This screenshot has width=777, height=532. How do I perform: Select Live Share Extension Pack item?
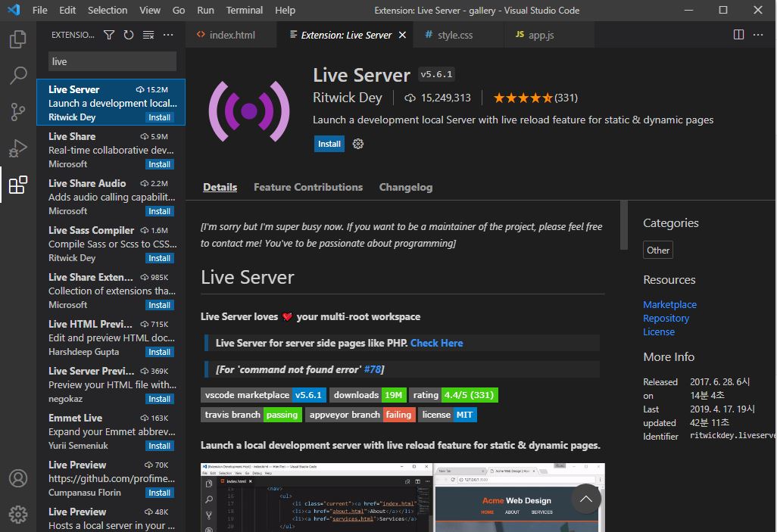pyautogui.click(x=111, y=291)
